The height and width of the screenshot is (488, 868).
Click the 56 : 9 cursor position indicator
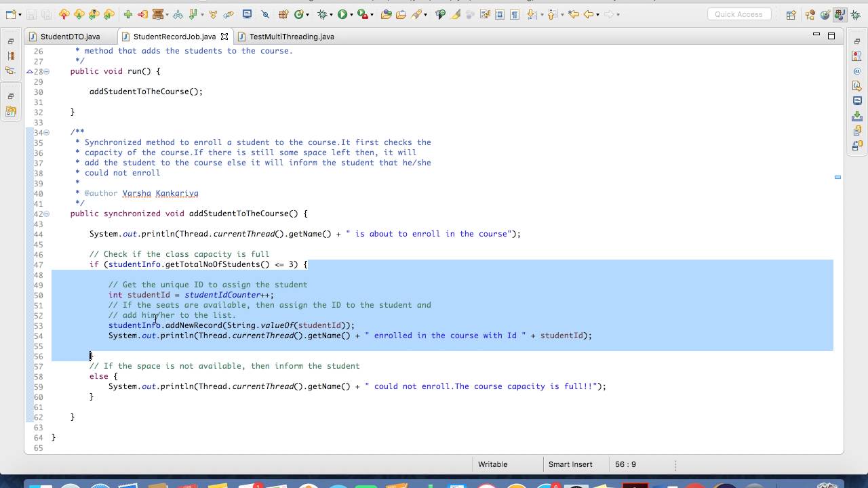pos(625,464)
